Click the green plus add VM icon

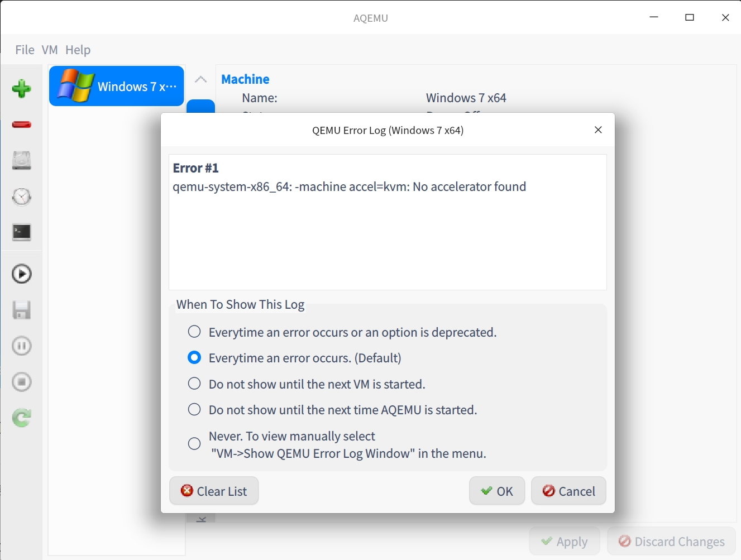[21, 89]
